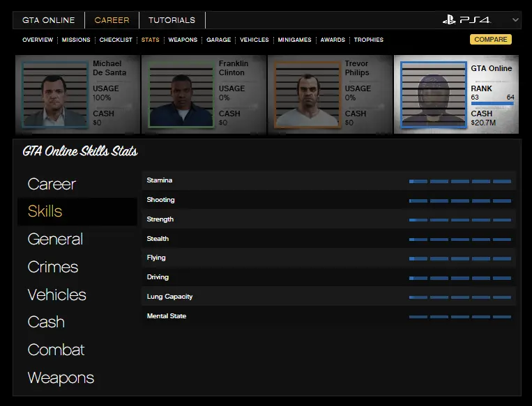
Task: Click the Mental State progress bar
Action: click(x=459, y=317)
